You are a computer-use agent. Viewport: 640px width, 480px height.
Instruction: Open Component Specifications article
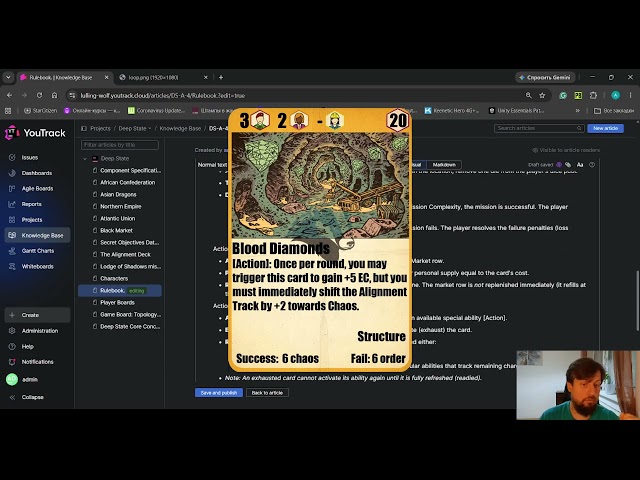coord(130,171)
